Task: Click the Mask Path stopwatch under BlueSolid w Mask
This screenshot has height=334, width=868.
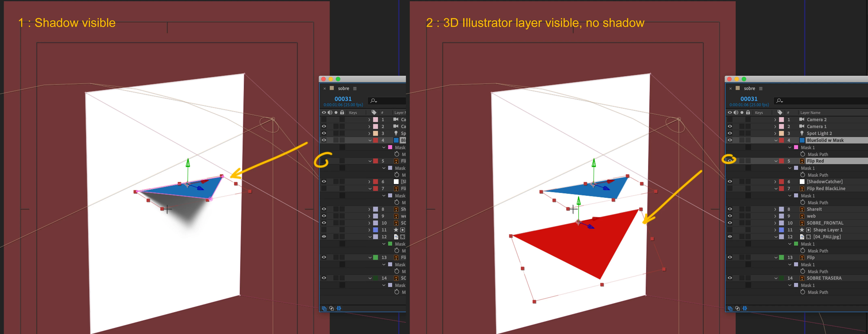Action: coord(803,154)
